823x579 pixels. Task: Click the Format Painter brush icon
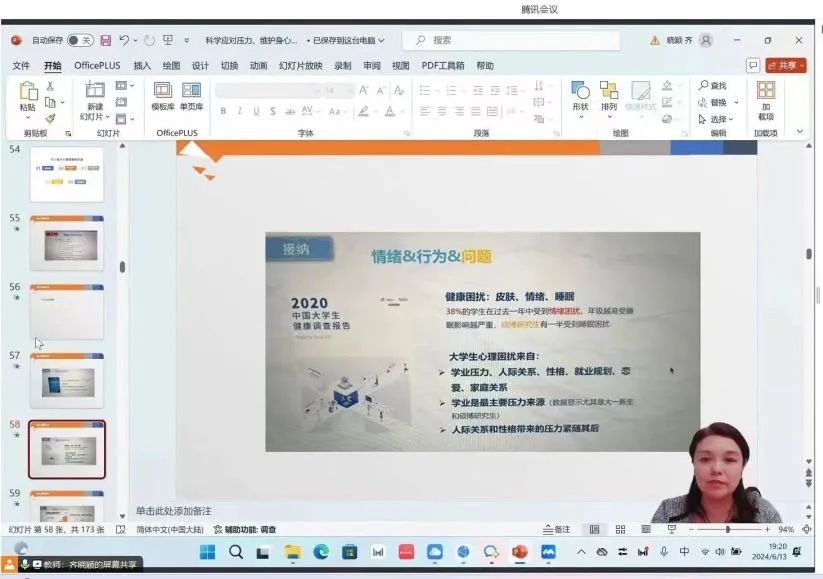[x=50, y=118]
